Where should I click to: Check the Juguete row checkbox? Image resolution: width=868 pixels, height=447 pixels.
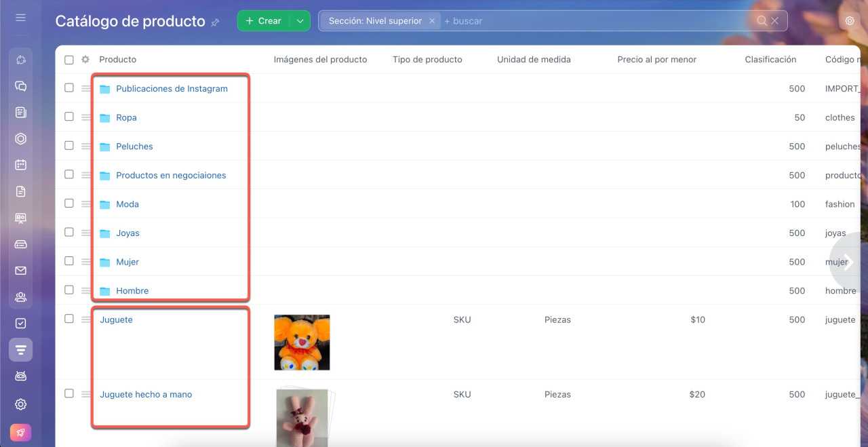pos(69,319)
